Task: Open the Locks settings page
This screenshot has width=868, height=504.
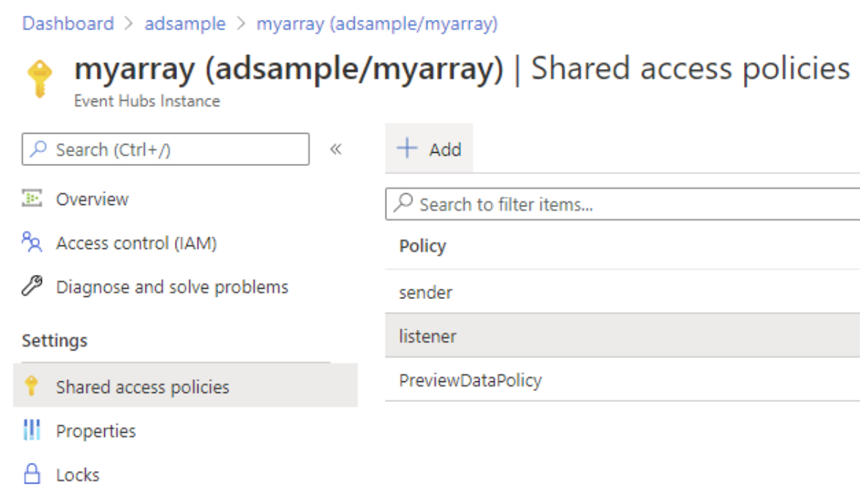Action: (77, 475)
